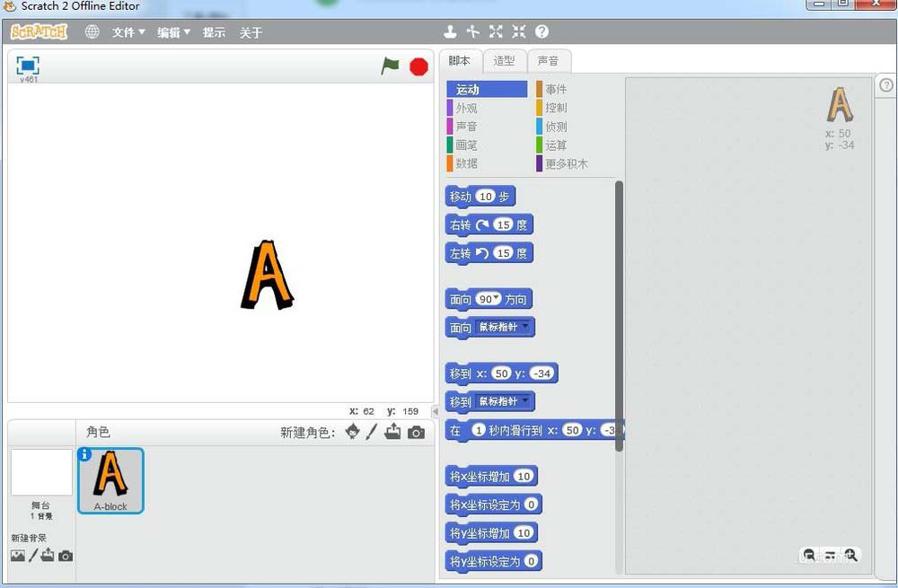Screen dimensions: 898x588
Task: Select the duplicate stamp tool
Action: pos(451,32)
